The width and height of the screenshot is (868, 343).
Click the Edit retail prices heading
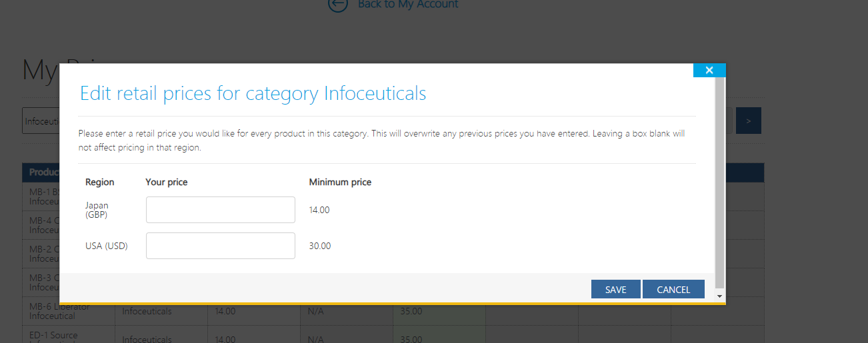click(x=253, y=93)
